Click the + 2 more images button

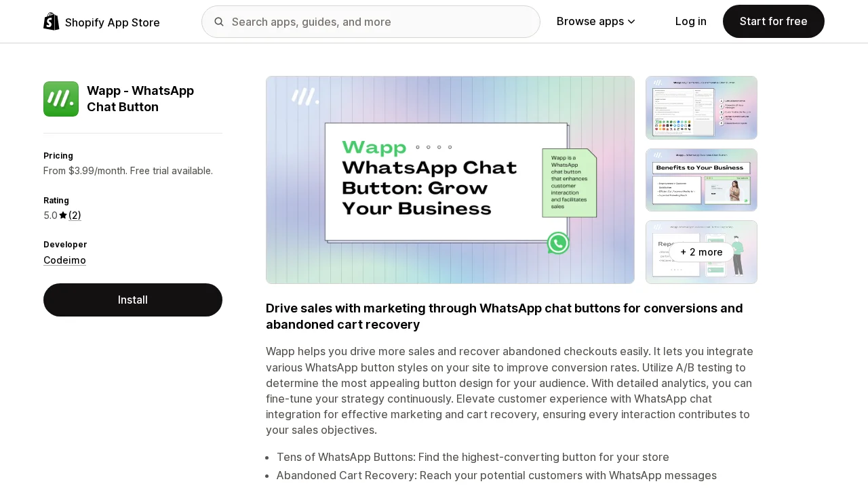pos(701,252)
